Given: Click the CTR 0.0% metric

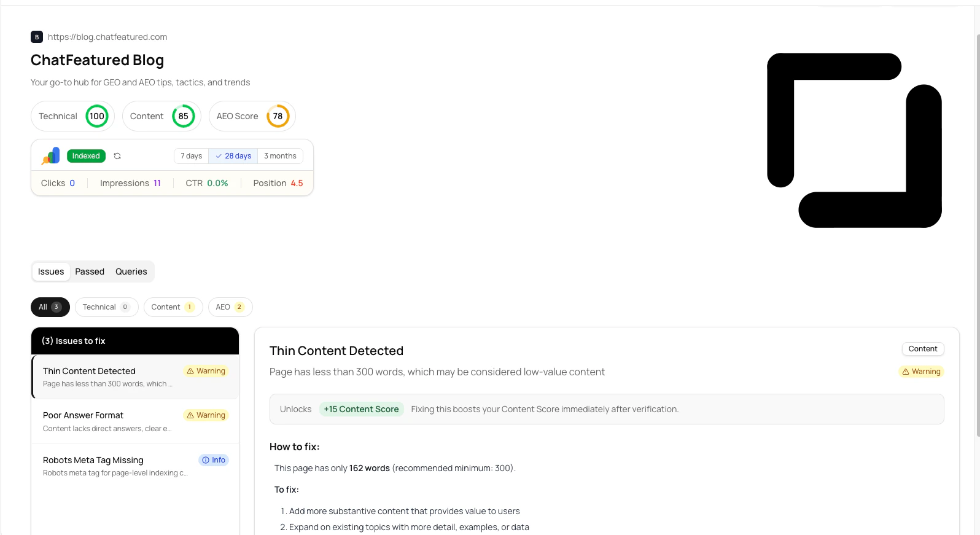Looking at the screenshot, I should click(x=207, y=183).
